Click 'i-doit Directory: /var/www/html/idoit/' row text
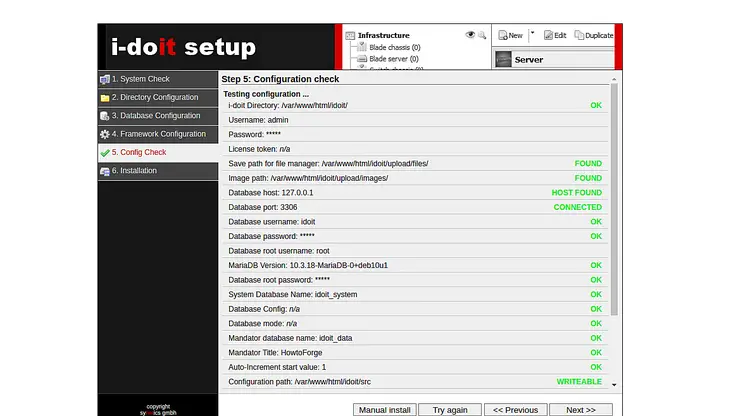The width and height of the screenshot is (750, 416). point(288,105)
